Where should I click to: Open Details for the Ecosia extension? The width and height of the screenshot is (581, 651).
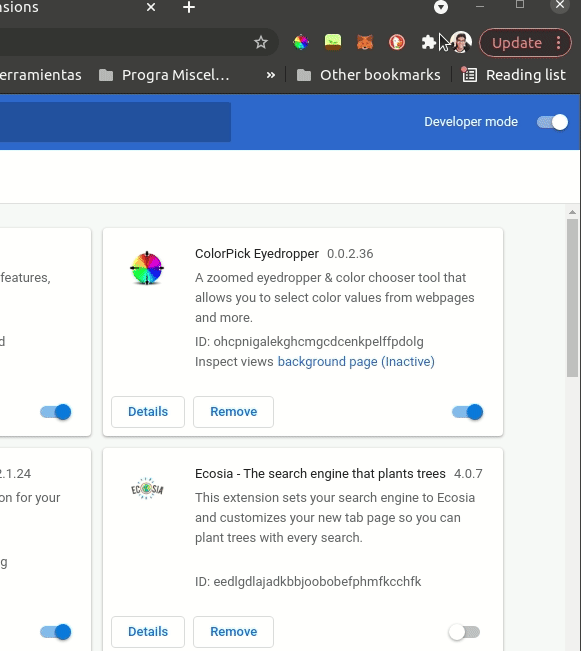coord(148,632)
